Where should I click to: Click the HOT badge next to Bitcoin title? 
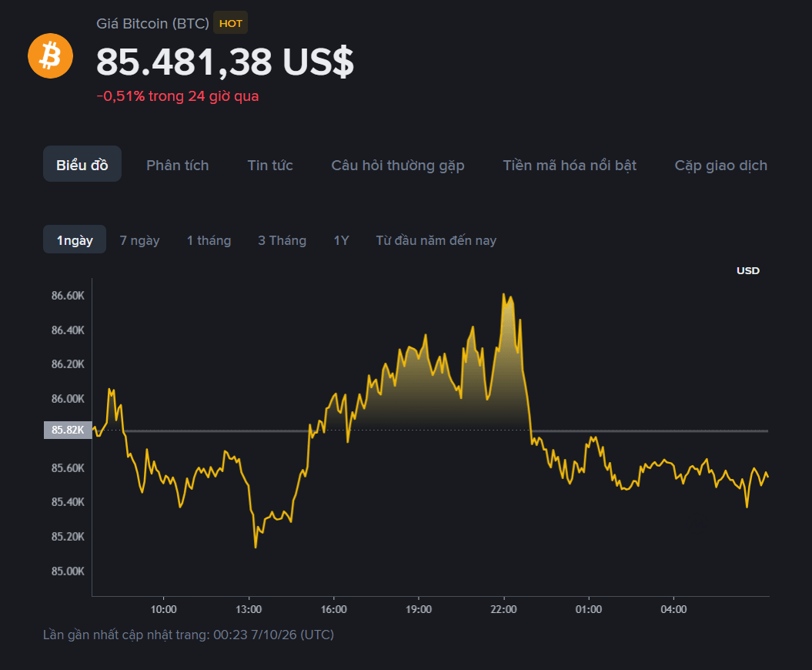tap(230, 23)
